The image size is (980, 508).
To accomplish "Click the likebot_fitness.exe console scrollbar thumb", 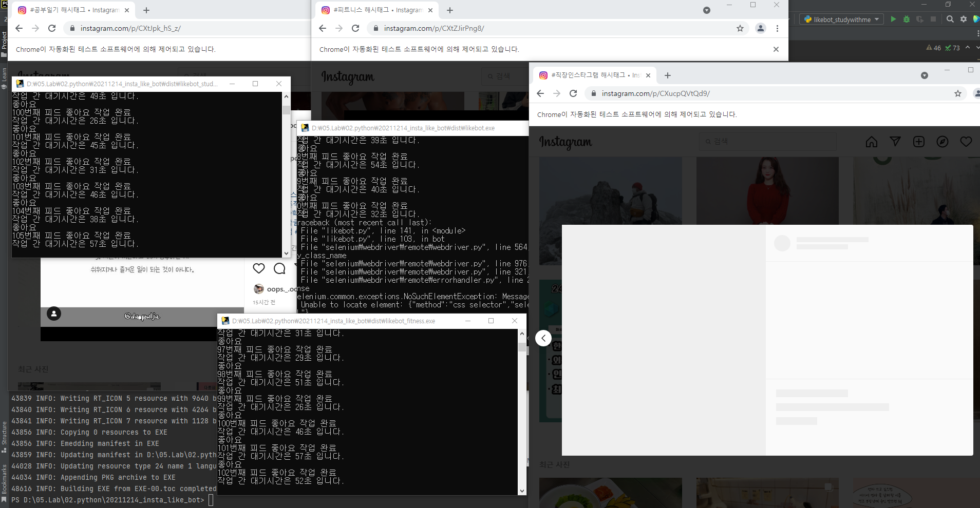I will point(522,347).
